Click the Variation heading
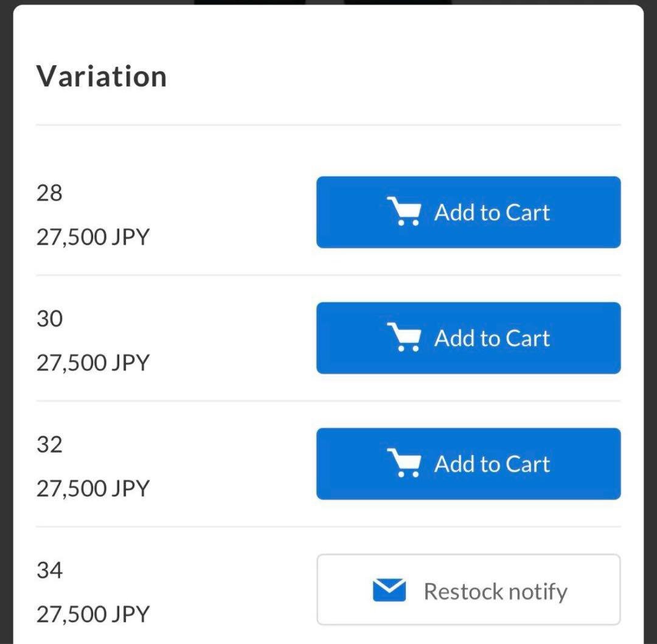This screenshot has width=657, height=644. 102,76
